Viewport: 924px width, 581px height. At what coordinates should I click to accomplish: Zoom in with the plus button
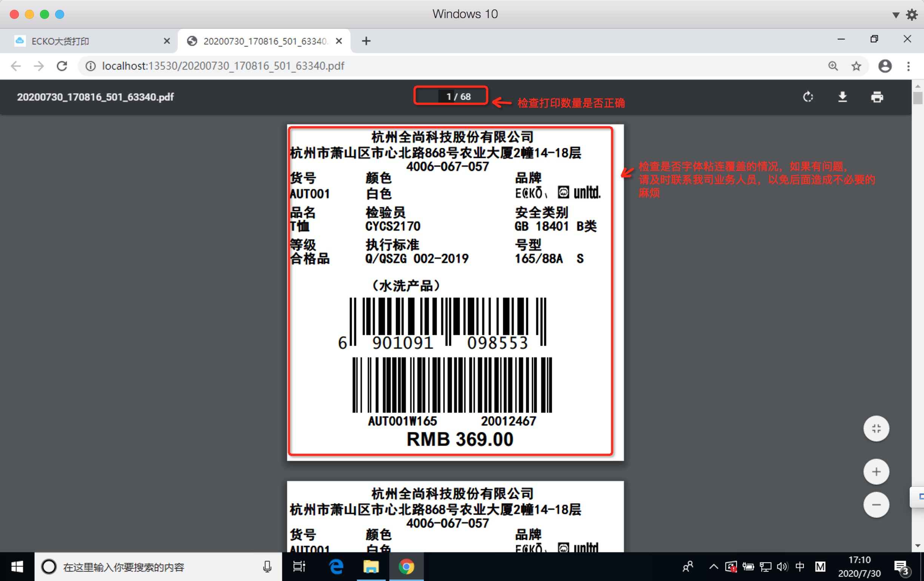[876, 471]
